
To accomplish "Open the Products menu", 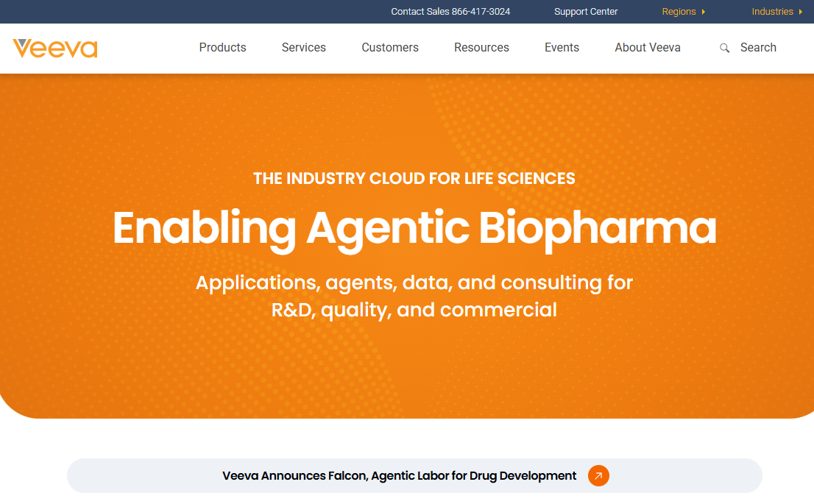I will pyautogui.click(x=223, y=48).
